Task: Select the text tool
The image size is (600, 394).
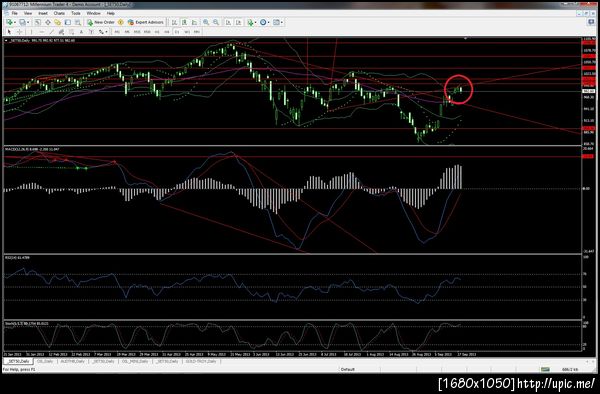Action: 81,32
